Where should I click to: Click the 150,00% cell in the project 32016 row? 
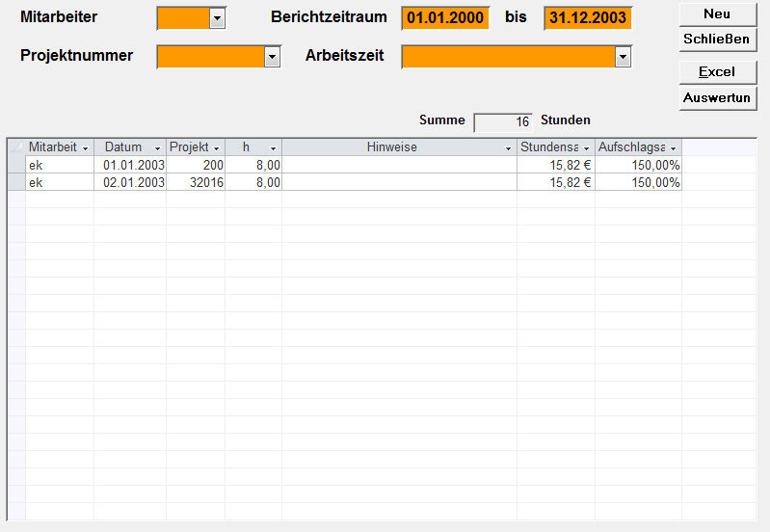coord(639,182)
